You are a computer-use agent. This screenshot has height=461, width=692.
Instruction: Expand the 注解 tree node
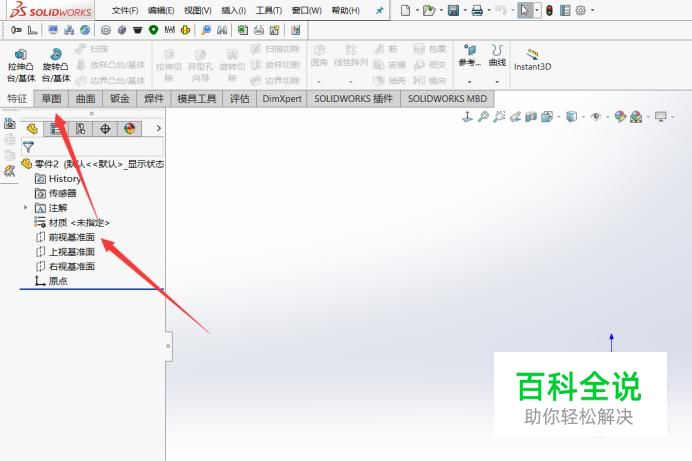tap(26, 207)
